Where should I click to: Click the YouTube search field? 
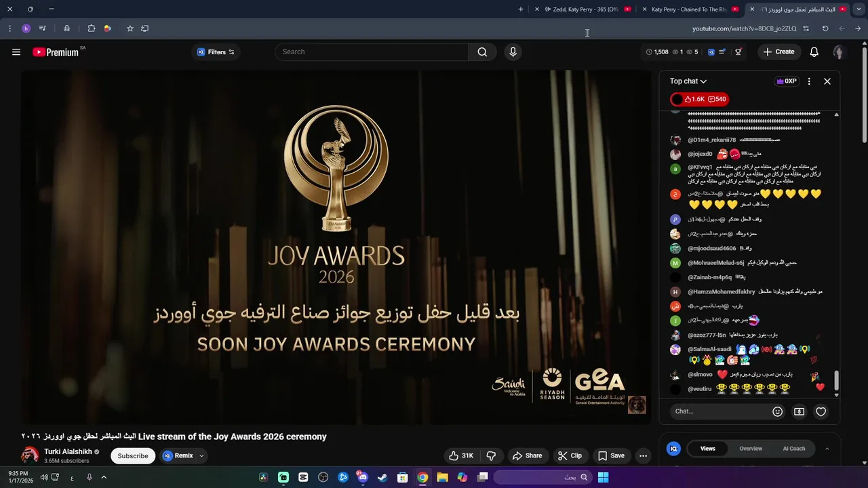tap(372, 52)
